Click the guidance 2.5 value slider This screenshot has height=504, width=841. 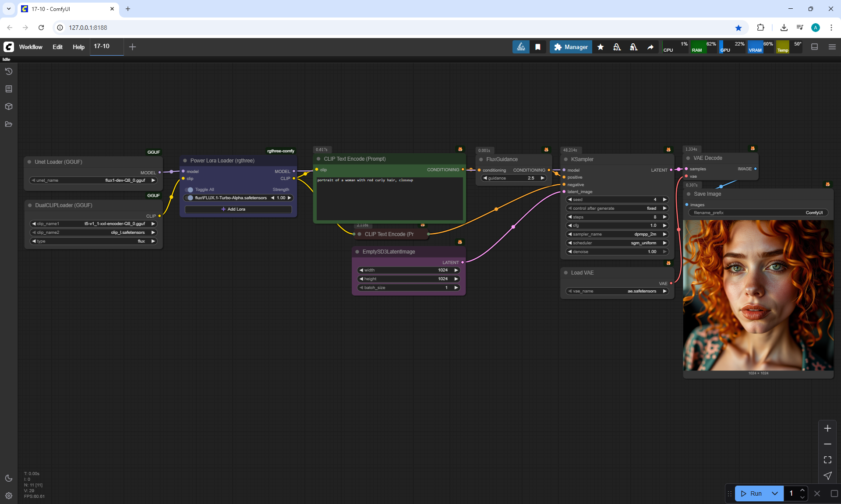click(x=513, y=178)
